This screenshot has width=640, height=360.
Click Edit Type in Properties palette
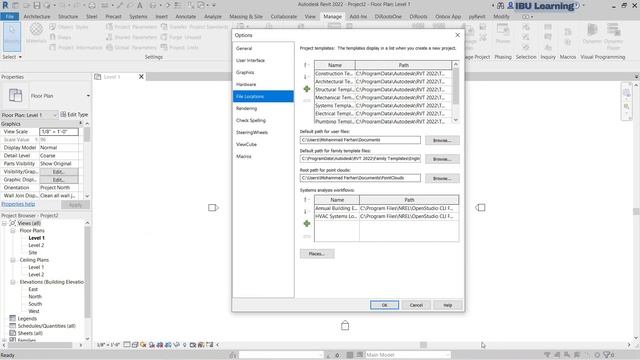pos(74,115)
